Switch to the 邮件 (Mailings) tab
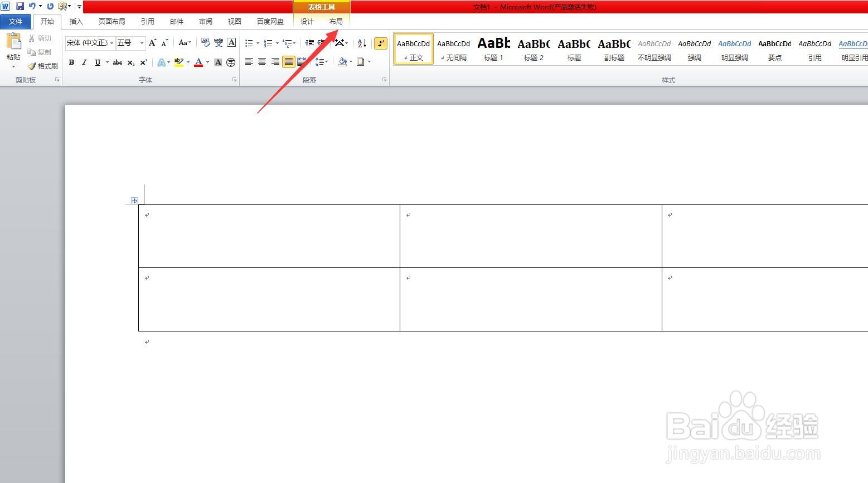 point(177,22)
